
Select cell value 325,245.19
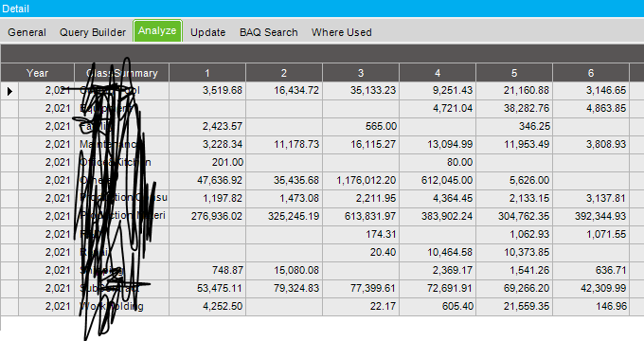pos(284,217)
